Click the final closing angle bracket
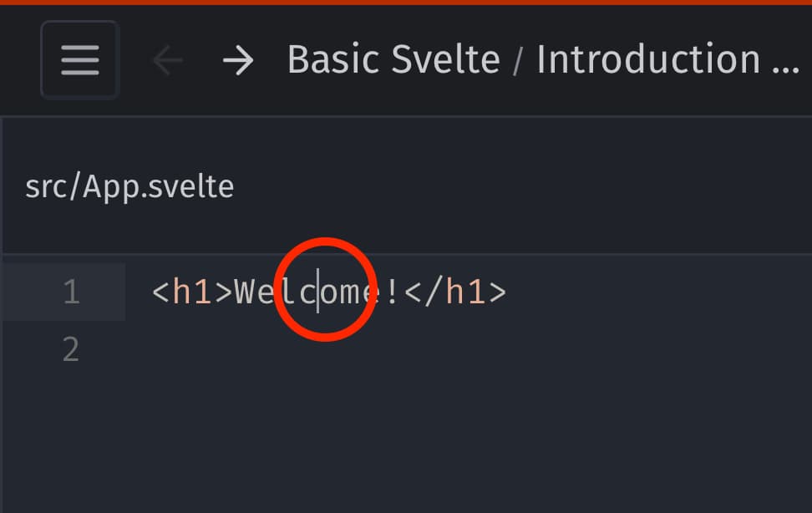 click(498, 292)
